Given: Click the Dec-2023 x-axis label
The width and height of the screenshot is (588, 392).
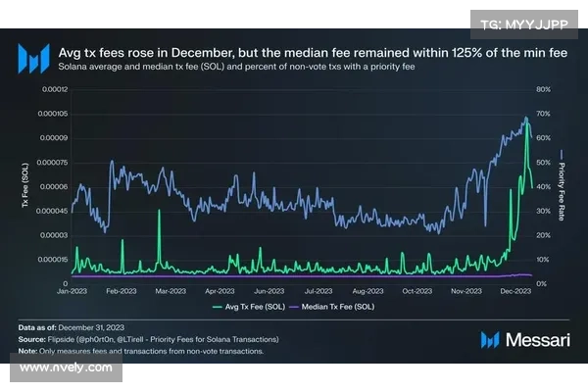Looking at the screenshot, I should click(x=515, y=291).
